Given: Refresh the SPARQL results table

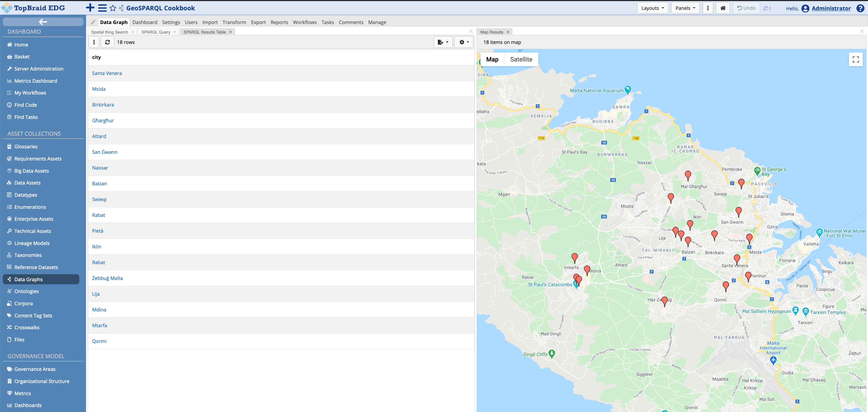Looking at the screenshot, I should tap(107, 42).
